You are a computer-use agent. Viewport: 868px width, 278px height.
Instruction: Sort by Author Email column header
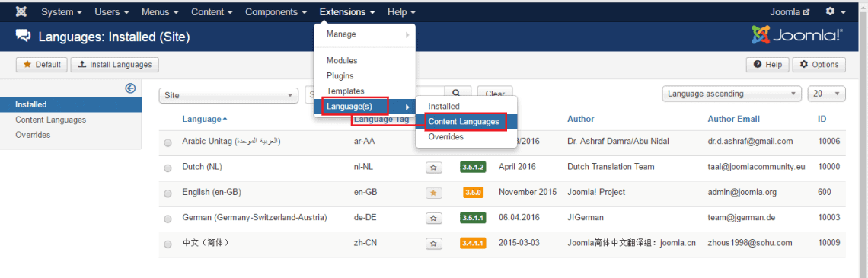[x=733, y=119]
